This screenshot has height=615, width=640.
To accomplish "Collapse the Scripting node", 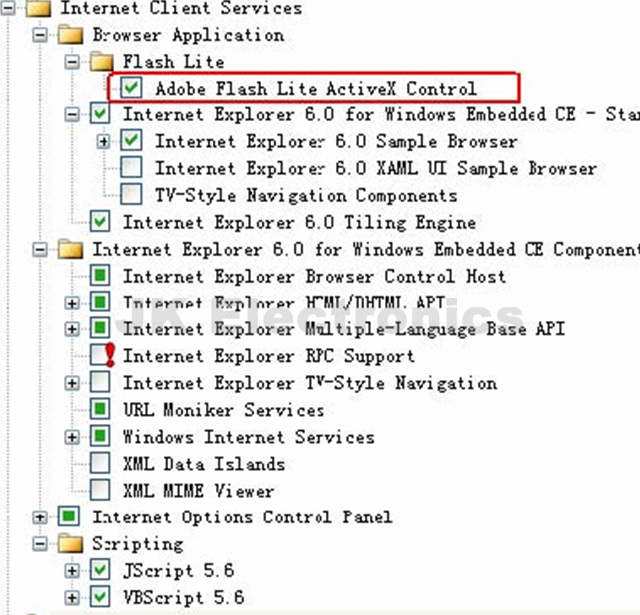I will tap(40, 544).
